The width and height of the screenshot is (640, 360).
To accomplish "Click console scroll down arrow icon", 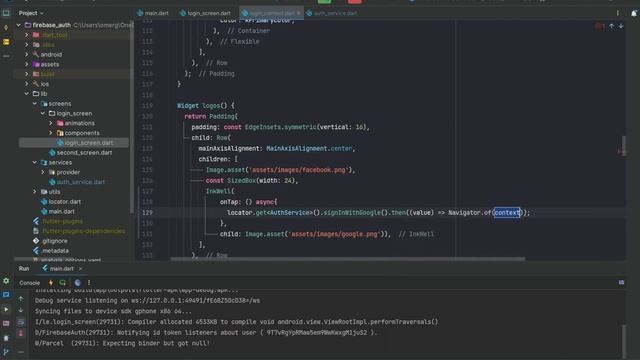I will [21, 310].
